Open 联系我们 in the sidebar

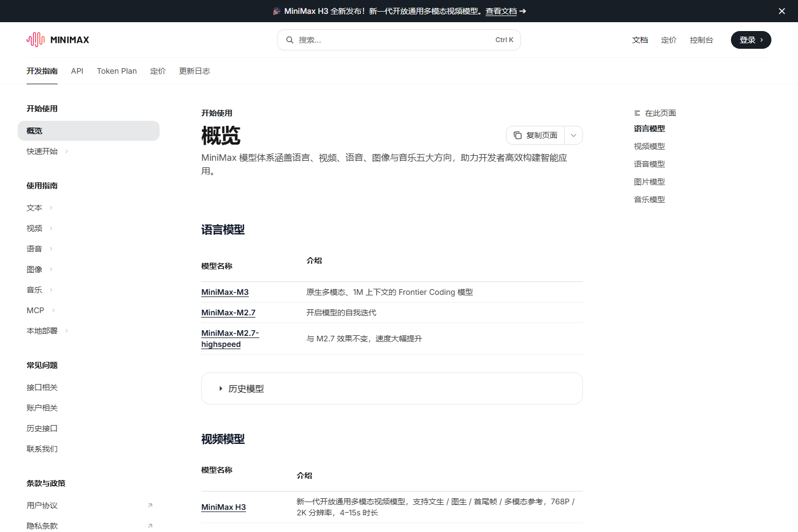click(x=42, y=449)
